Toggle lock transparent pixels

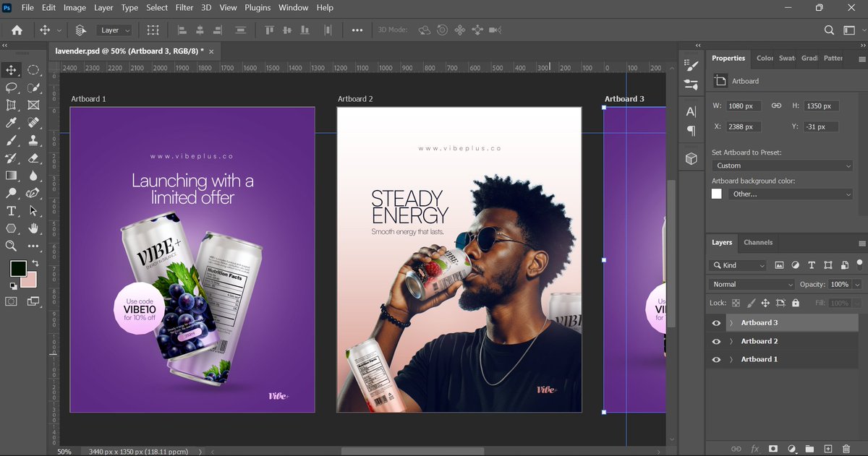point(736,304)
